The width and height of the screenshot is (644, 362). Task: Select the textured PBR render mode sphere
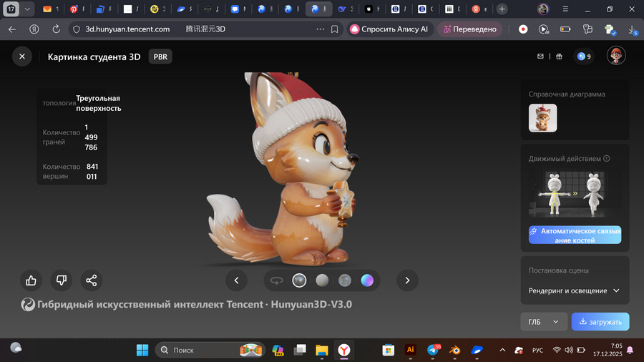pos(300,280)
